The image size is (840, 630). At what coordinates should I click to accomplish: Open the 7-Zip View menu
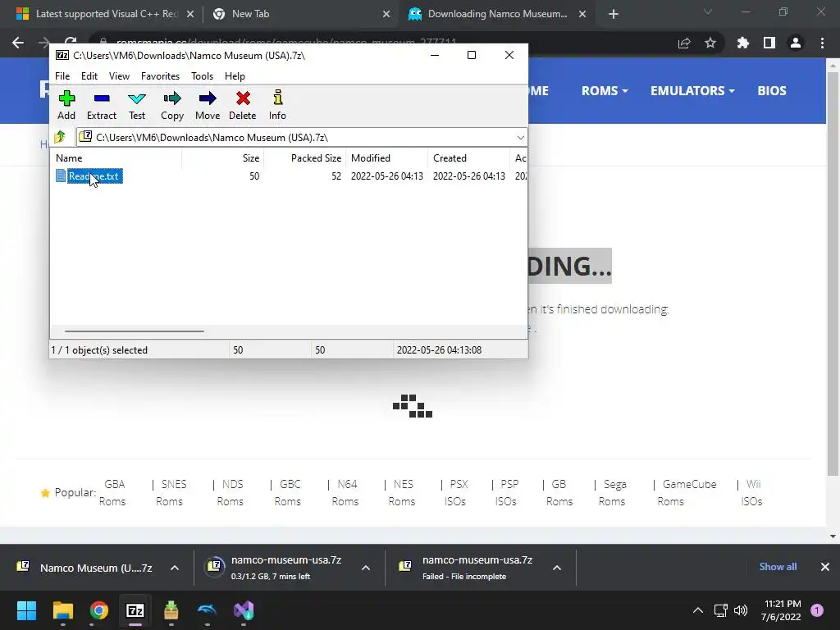click(x=119, y=76)
